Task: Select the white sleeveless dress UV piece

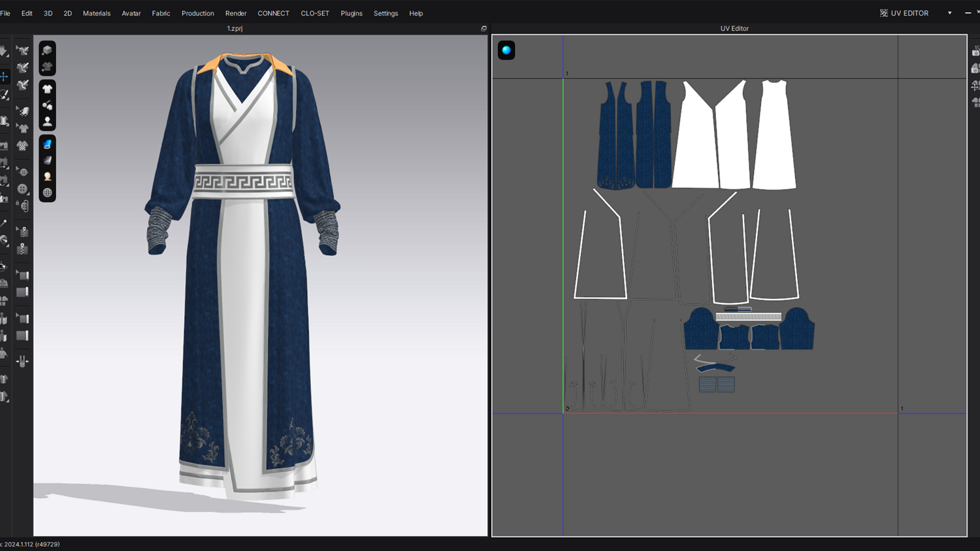Action: (x=774, y=135)
